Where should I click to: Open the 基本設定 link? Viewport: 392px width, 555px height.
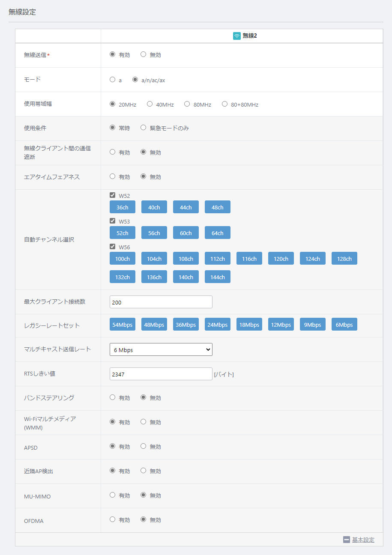(x=363, y=540)
